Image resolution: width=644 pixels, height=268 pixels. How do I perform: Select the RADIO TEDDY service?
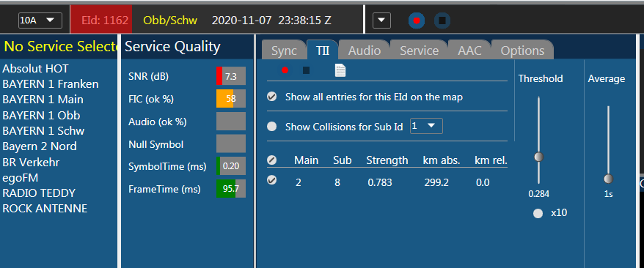point(39,193)
